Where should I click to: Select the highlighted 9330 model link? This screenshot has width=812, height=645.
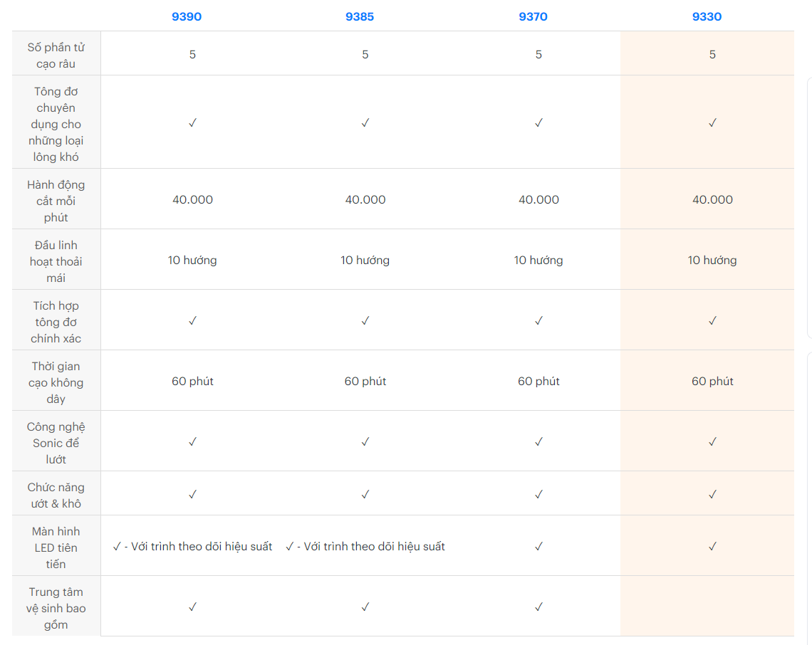[707, 16]
